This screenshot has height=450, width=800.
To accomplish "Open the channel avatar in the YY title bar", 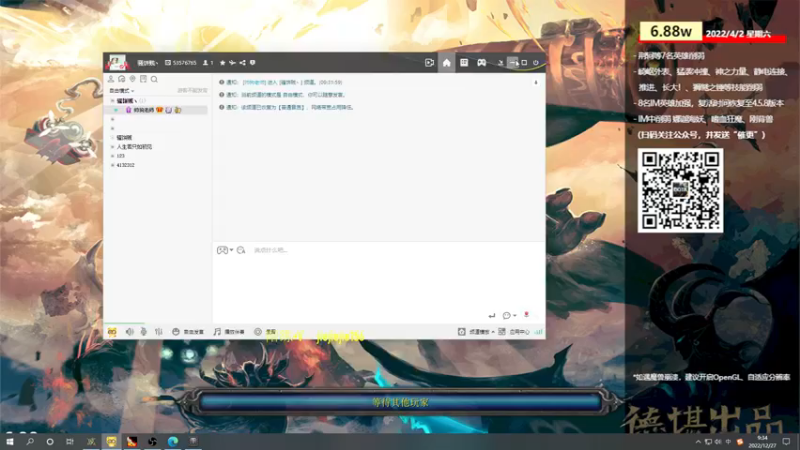I will [117, 62].
